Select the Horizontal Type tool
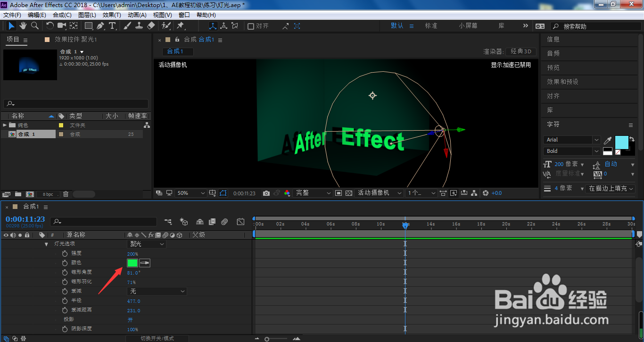This screenshot has height=342, width=644. coord(113,26)
